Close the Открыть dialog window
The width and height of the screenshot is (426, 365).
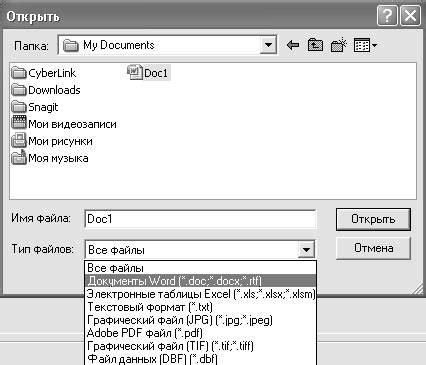[x=410, y=15]
